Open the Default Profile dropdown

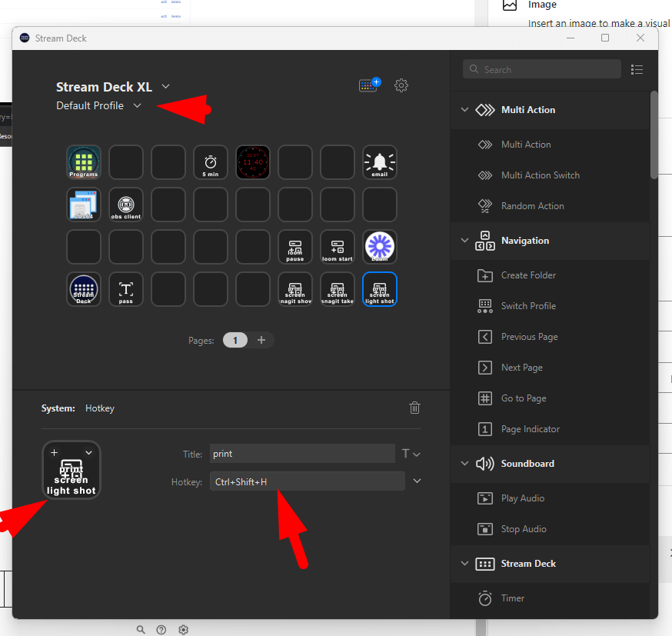pyautogui.click(x=137, y=105)
